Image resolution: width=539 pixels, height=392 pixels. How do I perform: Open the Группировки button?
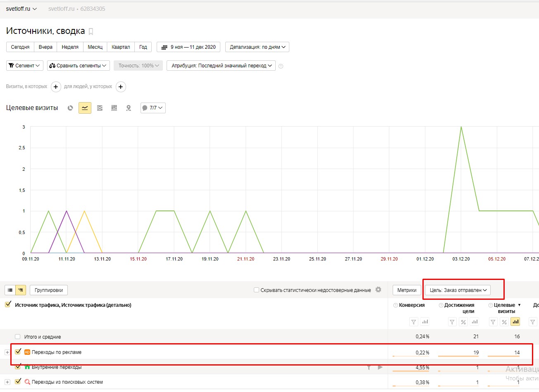tap(49, 290)
